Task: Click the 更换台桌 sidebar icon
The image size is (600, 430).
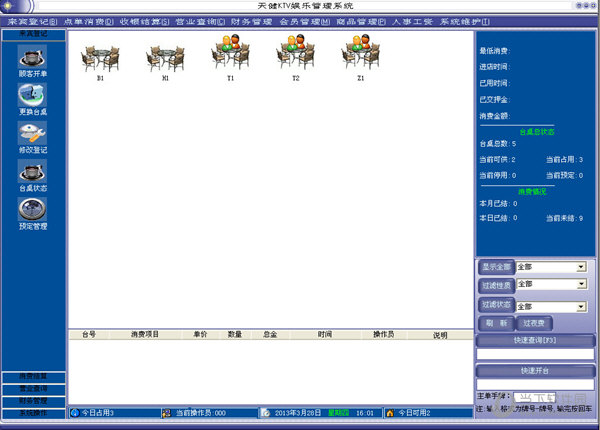Action: click(33, 95)
